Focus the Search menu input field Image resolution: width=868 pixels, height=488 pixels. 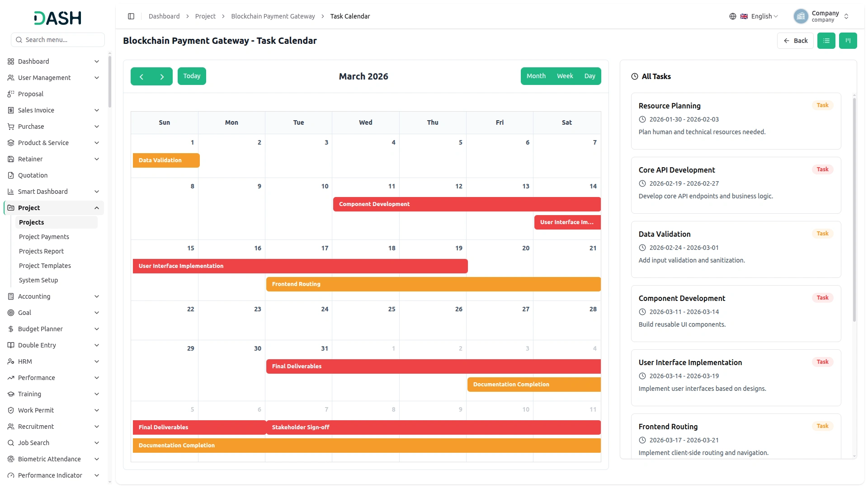coord(58,40)
